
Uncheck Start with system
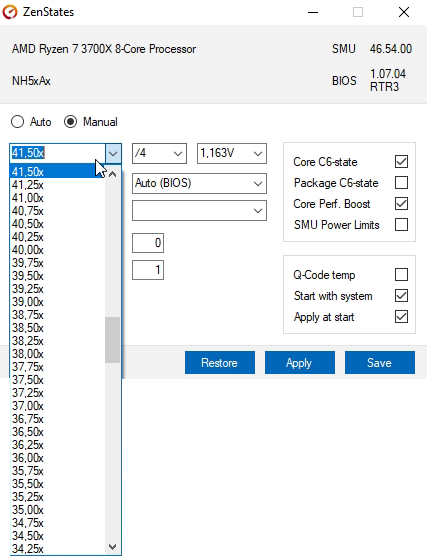[401, 296]
